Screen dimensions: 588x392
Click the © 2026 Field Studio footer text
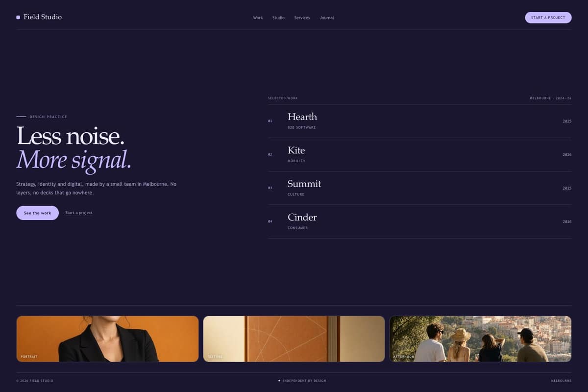click(x=35, y=381)
